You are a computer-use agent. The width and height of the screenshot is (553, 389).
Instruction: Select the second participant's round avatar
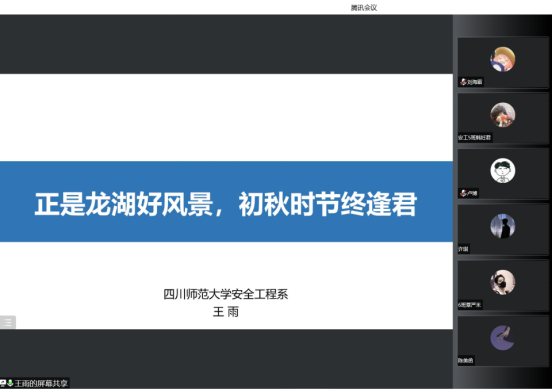tap(503, 115)
